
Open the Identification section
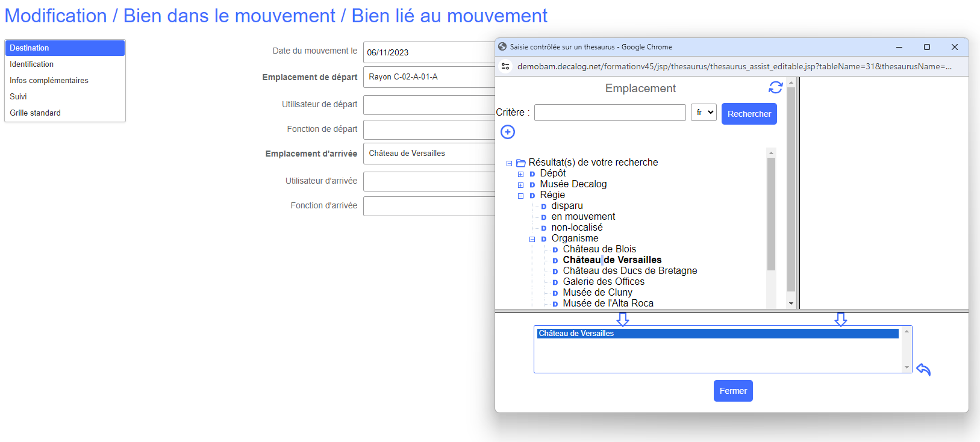pos(32,64)
